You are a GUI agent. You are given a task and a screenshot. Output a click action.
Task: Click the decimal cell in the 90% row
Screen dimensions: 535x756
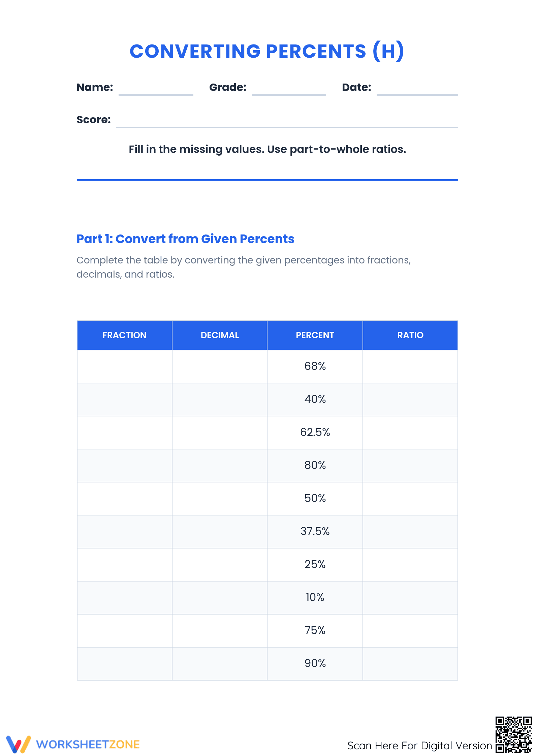[x=220, y=664]
